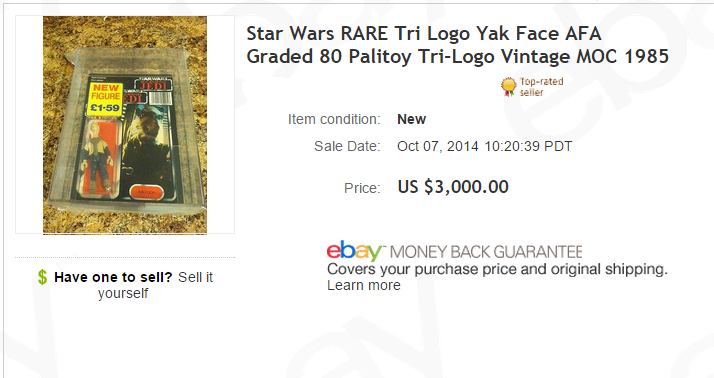Click the Sale Date label

point(347,146)
